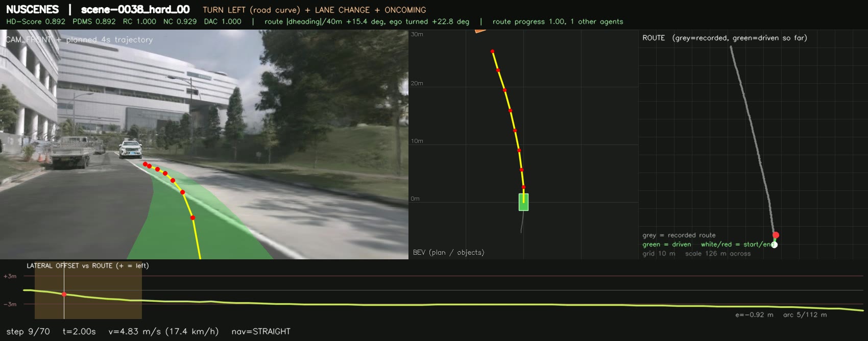
Task: Click the scene-0038_hard_00 title
Action: 135,10
